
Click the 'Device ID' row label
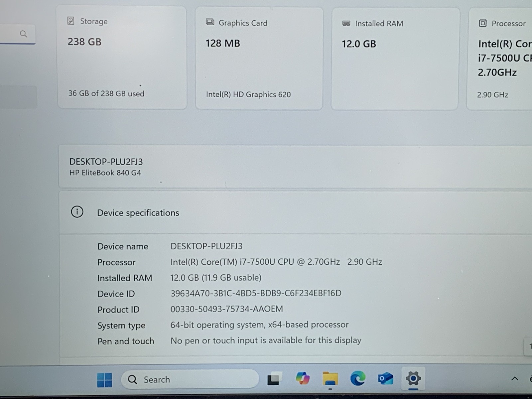116,294
